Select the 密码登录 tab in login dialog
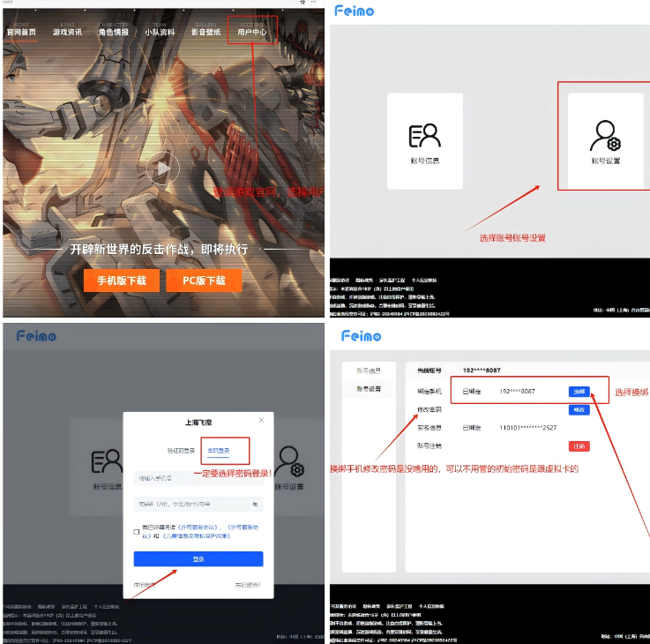Viewport: 650px width, 644px height. pyautogui.click(x=219, y=450)
